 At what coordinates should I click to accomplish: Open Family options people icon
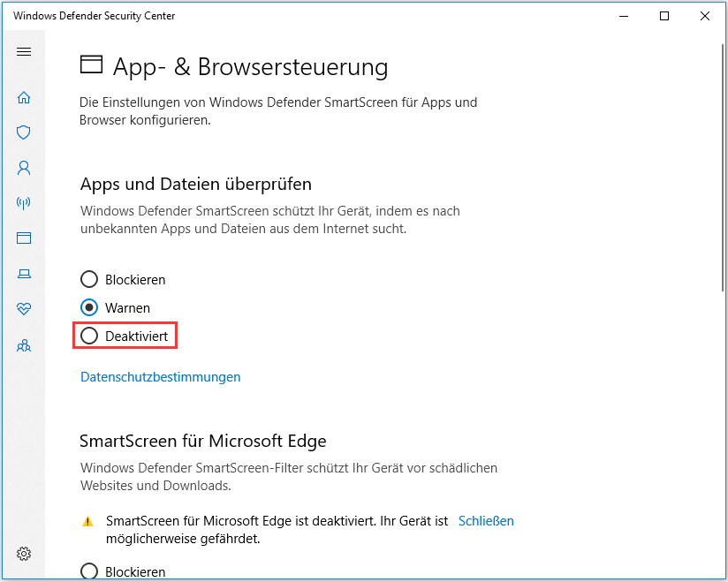pos(24,345)
